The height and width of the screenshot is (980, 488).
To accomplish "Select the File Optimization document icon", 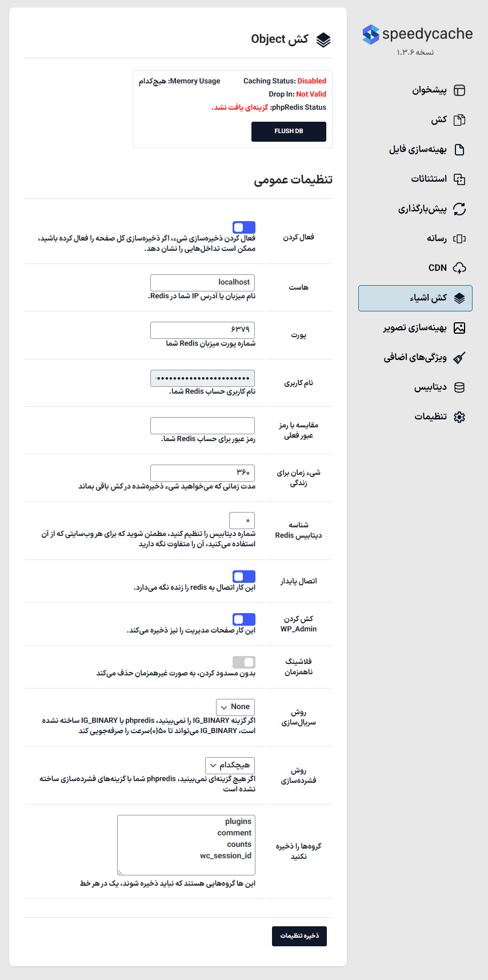I will 459,150.
